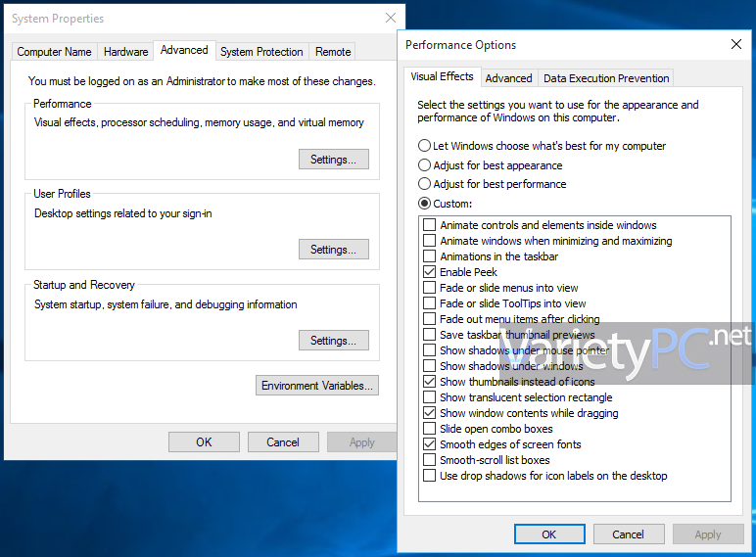Enable Save taskbar thumbnail previews
This screenshot has width=756, height=557.
pyautogui.click(x=429, y=335)
